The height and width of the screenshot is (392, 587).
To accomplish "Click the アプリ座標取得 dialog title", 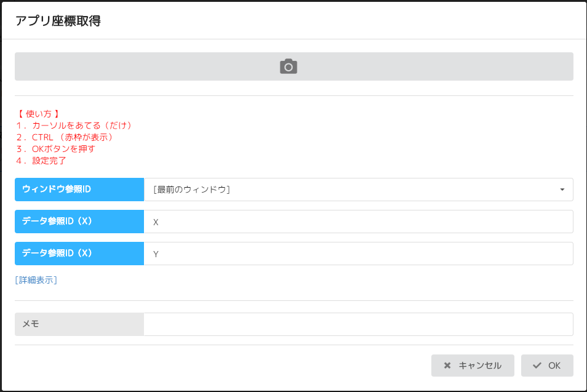I will [58, 21].
